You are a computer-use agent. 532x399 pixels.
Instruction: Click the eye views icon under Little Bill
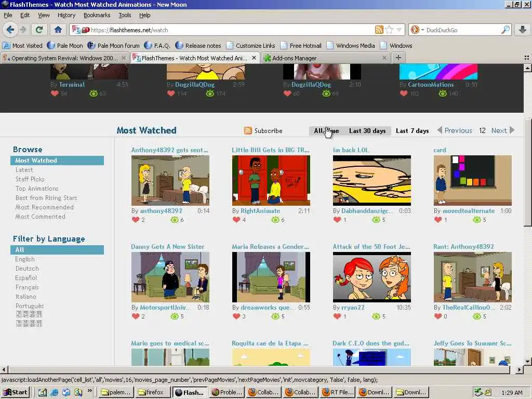[275, 220]
